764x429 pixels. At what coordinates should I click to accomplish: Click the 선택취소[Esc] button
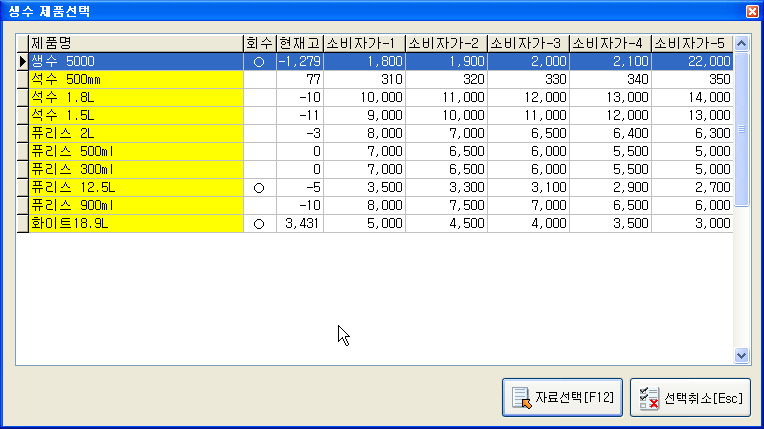(x=690, y=398)
